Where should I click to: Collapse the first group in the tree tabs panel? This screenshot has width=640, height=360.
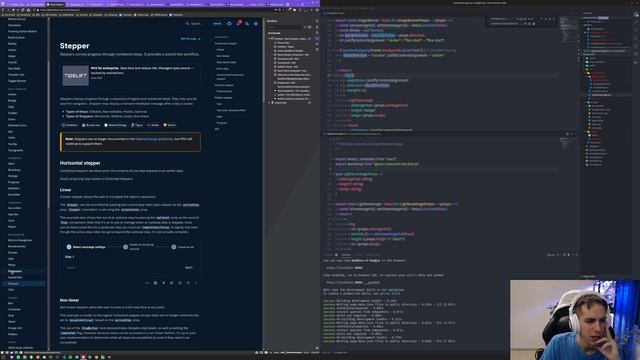coord(270,39)
